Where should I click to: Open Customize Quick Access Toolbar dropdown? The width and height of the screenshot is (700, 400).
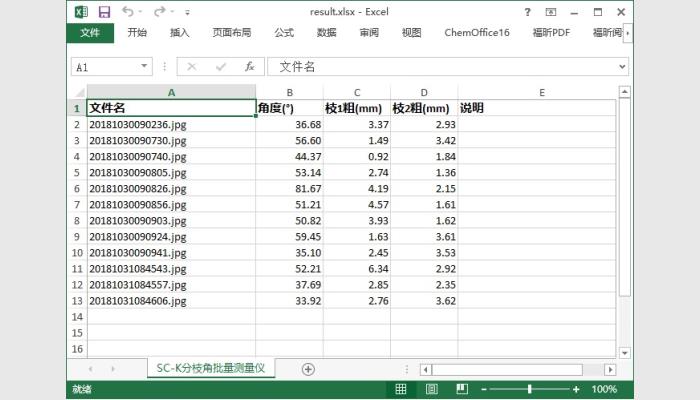click(187, 12)
